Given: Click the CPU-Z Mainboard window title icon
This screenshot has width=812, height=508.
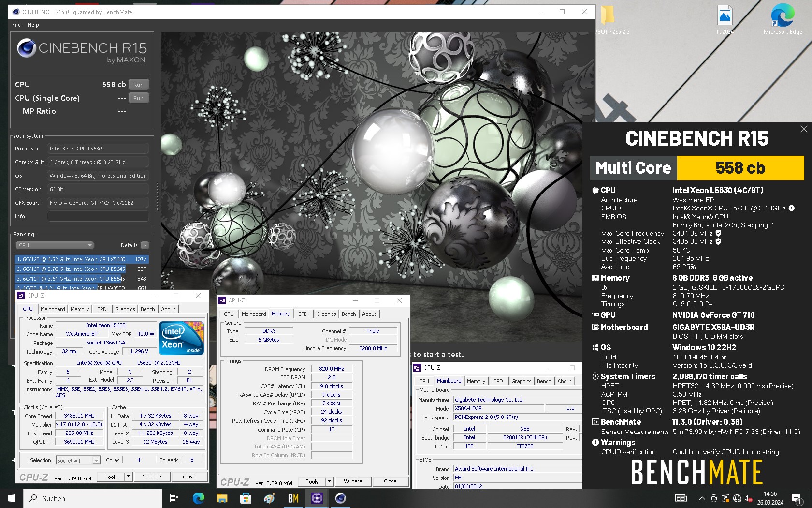Looking at the screenshot, I should coord(417,368).
